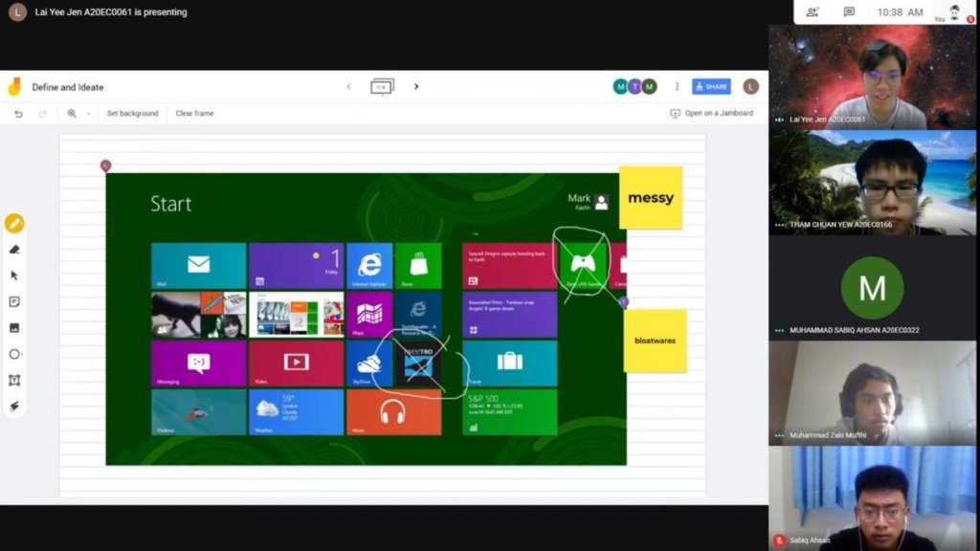Open the Meet chat icon

(x=849, y=12)
